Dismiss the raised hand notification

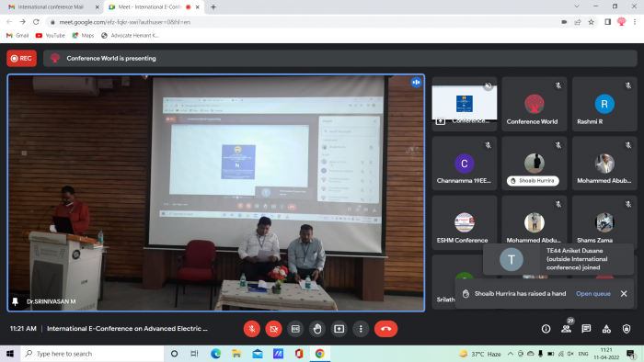click(x=624, y=293)
